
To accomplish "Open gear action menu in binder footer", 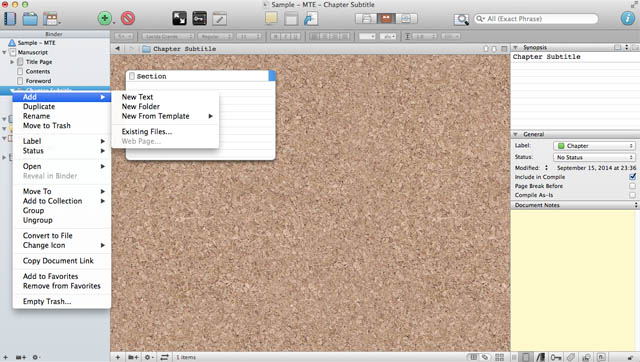I will pyautogui.click(x=36, y=357).
